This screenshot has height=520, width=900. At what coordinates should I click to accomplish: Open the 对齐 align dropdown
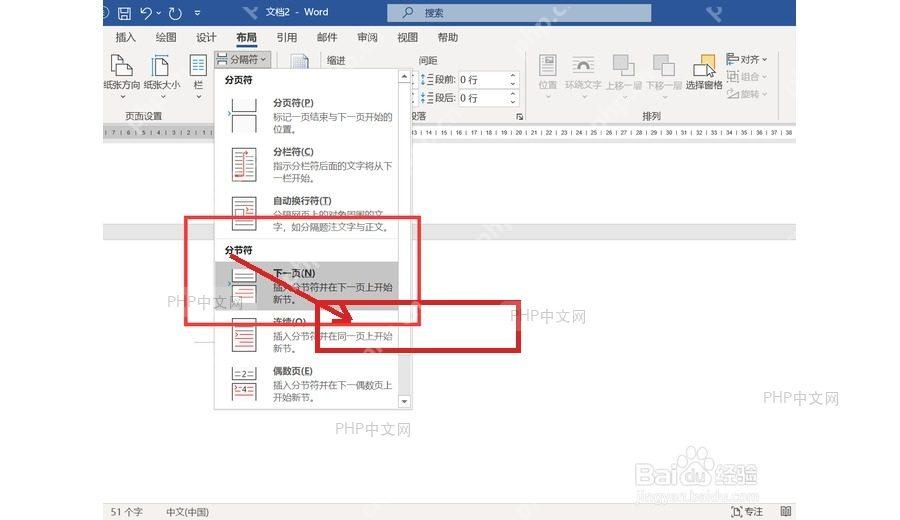click(747, 59)
